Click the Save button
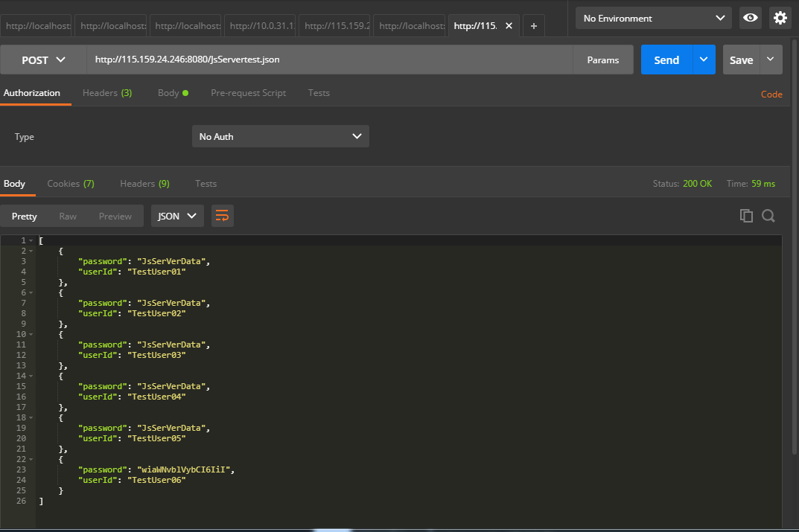Viewport: 799px width, 532px height. (742, 60)
